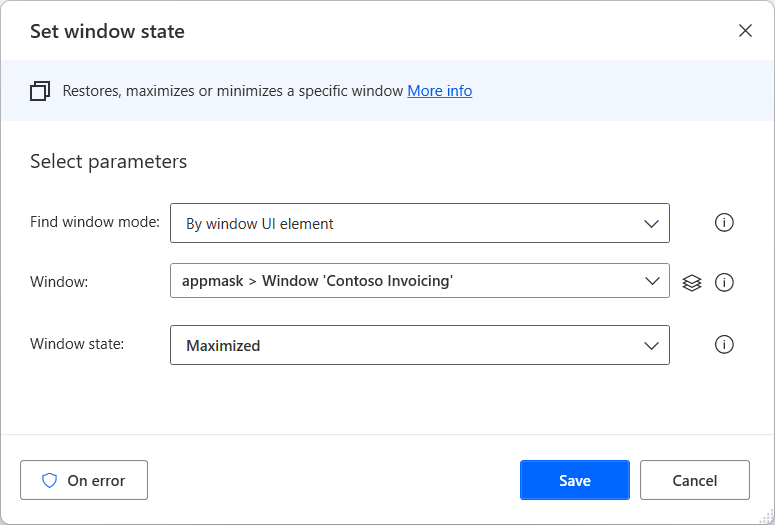Click the Select parameters heading

108,162
